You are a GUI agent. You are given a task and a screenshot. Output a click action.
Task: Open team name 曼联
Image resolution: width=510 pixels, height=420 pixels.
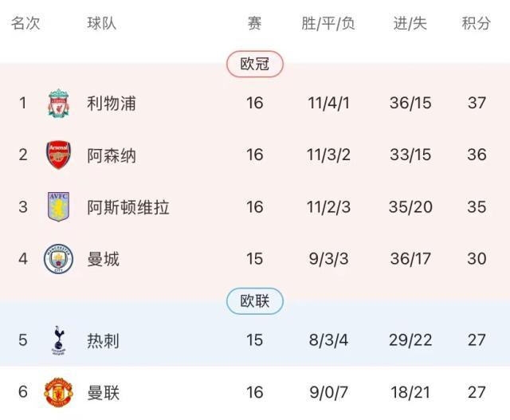coord(104,393)
